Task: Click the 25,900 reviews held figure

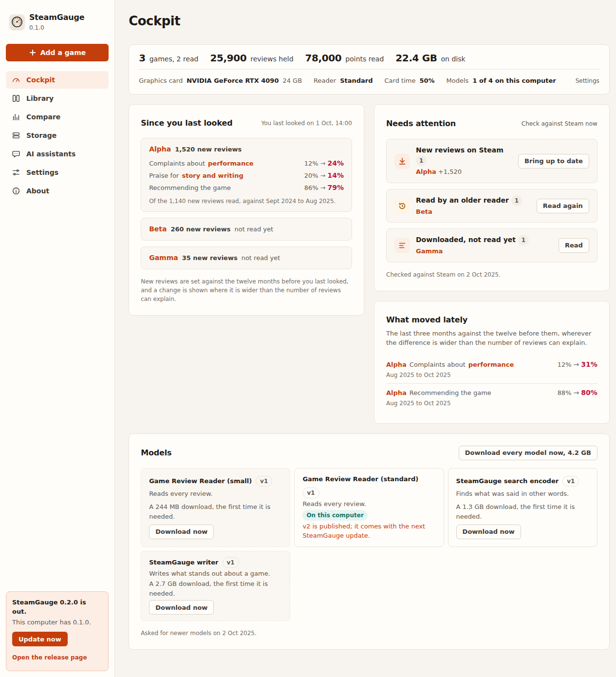Action: pos(252,58)
